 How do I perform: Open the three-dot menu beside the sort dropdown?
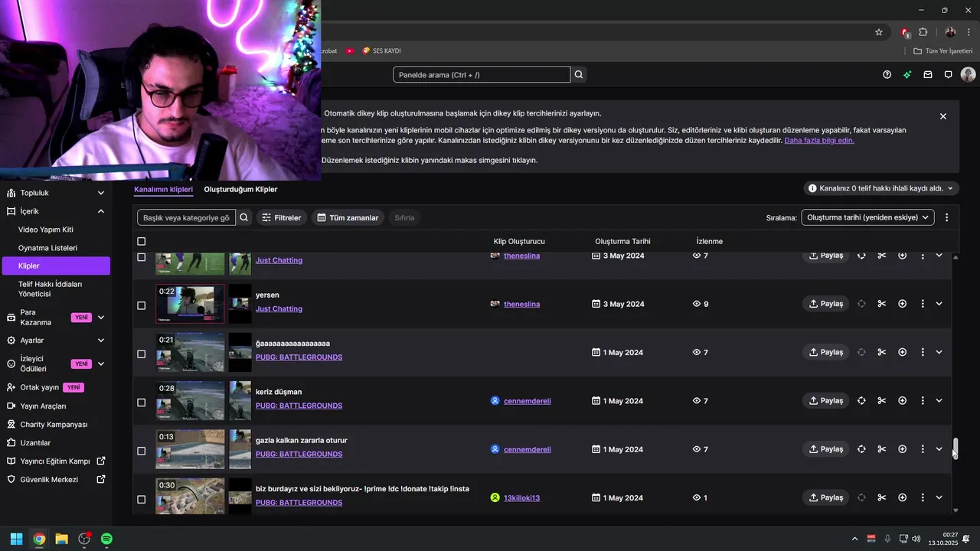pyautogui.click(x=947, y=217)
